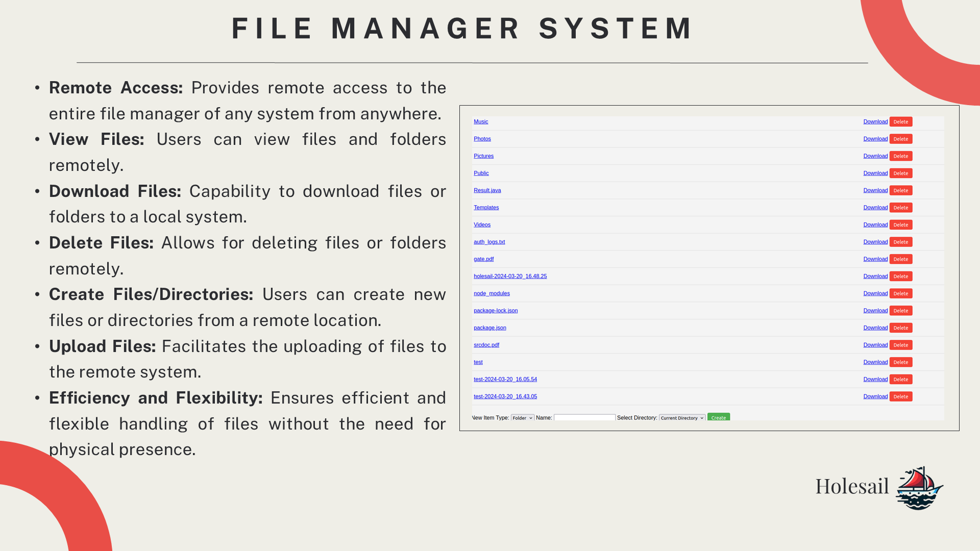Download the Photos folder

(x=875, y=139)
